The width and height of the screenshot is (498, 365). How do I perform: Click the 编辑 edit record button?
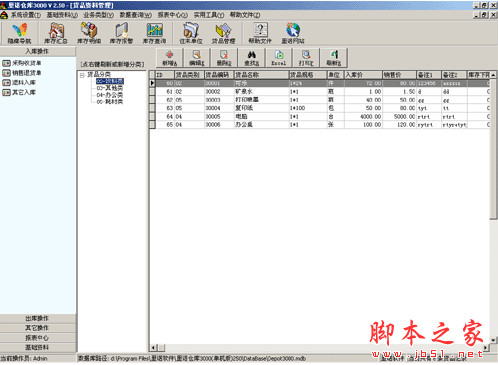[197, 58]
